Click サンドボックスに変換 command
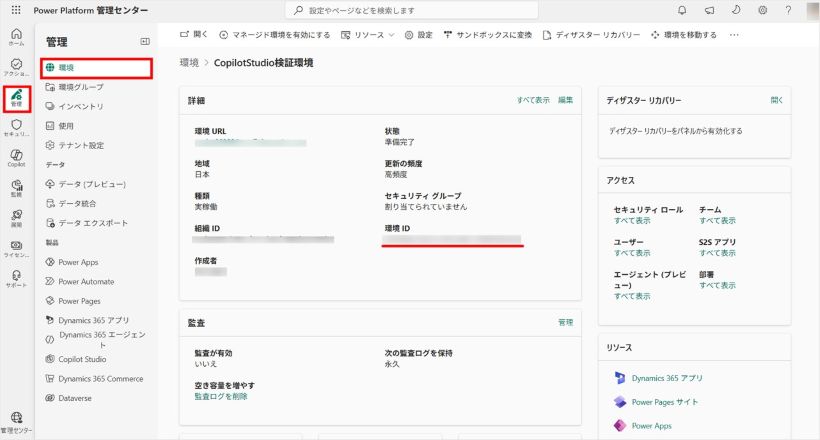Screen dimensions: 820x440 pos(487,35)
